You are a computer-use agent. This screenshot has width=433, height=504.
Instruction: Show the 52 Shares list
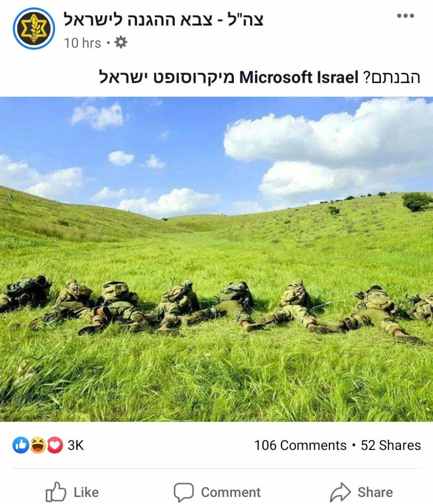pyautogui.click(x=391, y=445)
